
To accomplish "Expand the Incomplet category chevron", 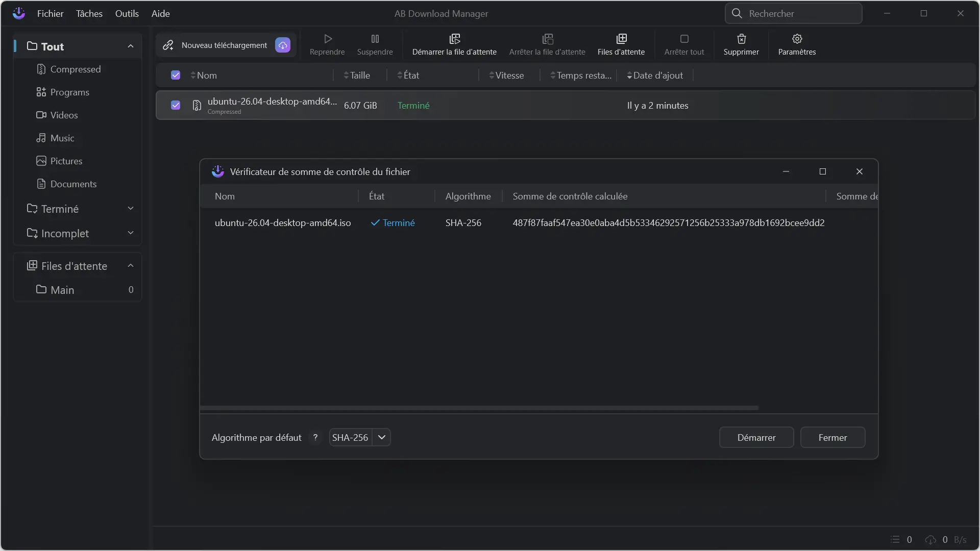I will pyautogui.click(x=131, y=233).
